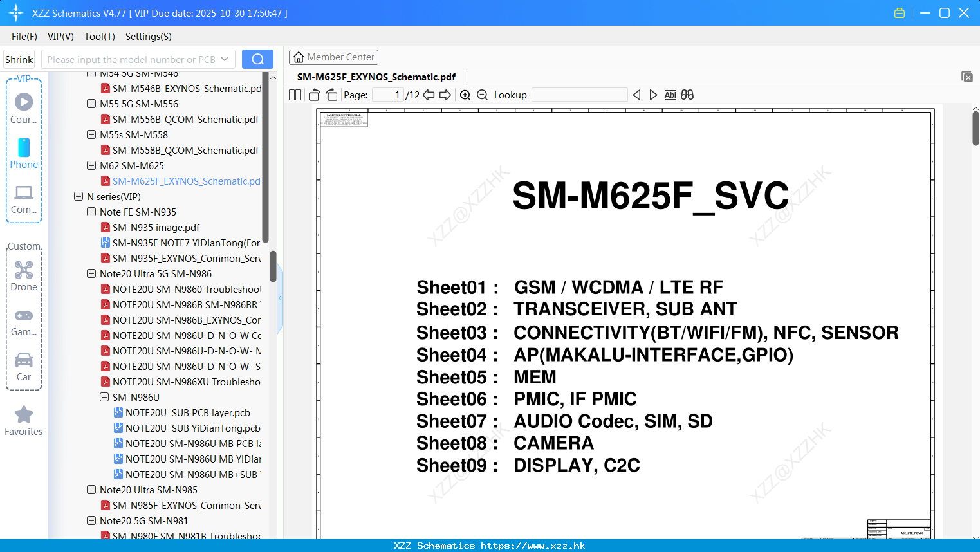Collapse the M55s SM-M558 node
Viewport: 980px width, 552px height.
tap(91, 134)
